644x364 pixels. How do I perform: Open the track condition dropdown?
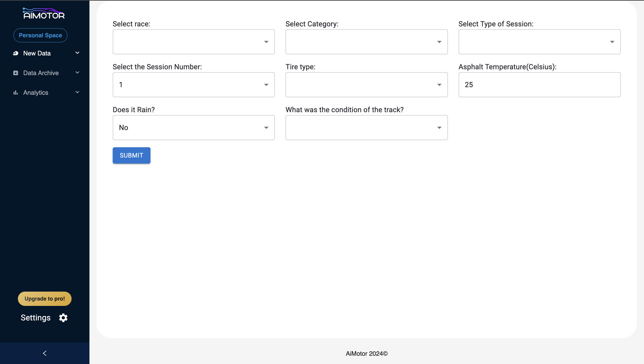point(366,128)
